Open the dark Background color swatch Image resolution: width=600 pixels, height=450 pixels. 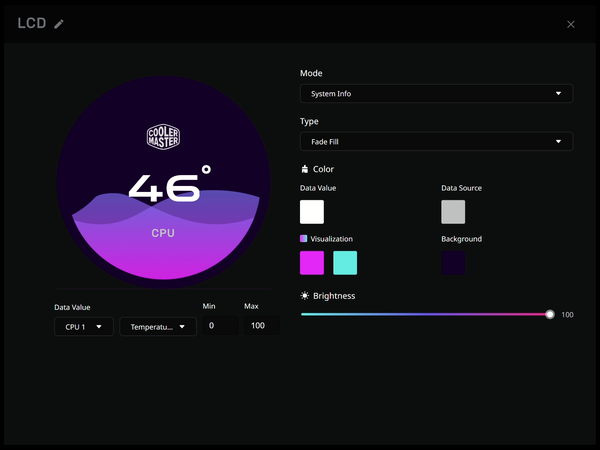point(453,263)
